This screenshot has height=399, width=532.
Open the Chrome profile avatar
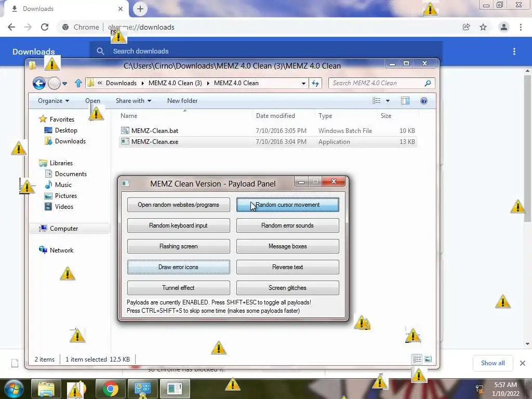pyautogui.click(x=504, y=27)
